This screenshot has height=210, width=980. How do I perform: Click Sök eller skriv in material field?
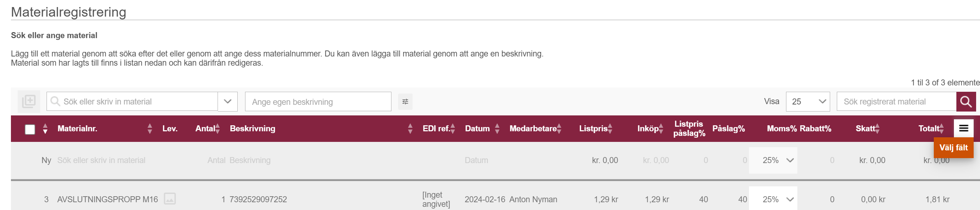click(x=132, y=102)
